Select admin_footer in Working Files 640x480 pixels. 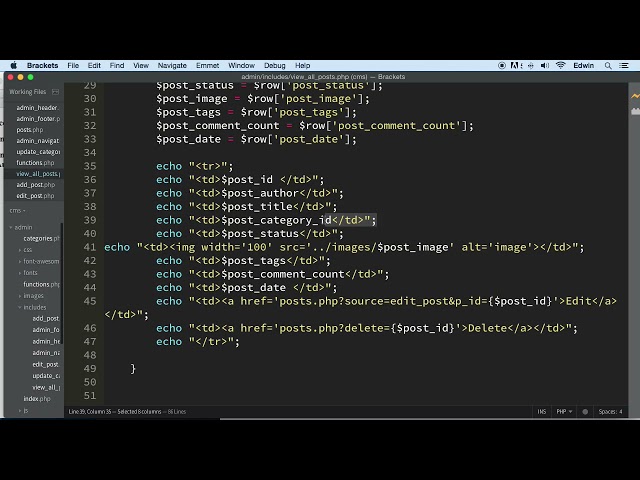38,119
